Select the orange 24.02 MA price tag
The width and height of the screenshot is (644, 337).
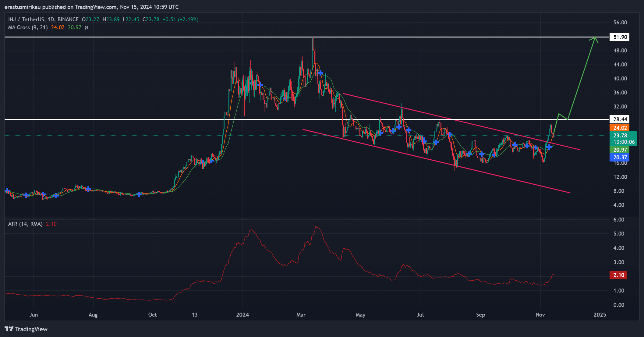pyautogui.click(x=620, y=128)
